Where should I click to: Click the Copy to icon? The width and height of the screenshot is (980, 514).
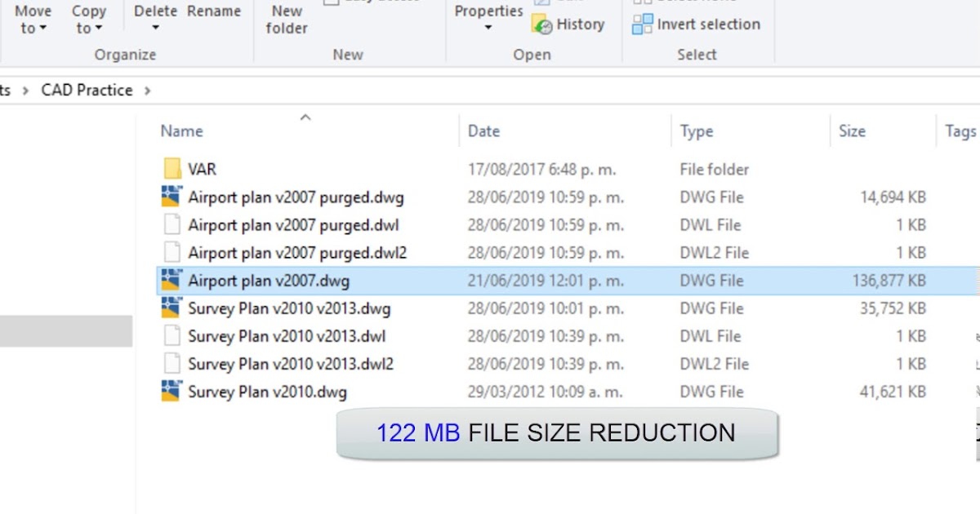tap(87, 11)
